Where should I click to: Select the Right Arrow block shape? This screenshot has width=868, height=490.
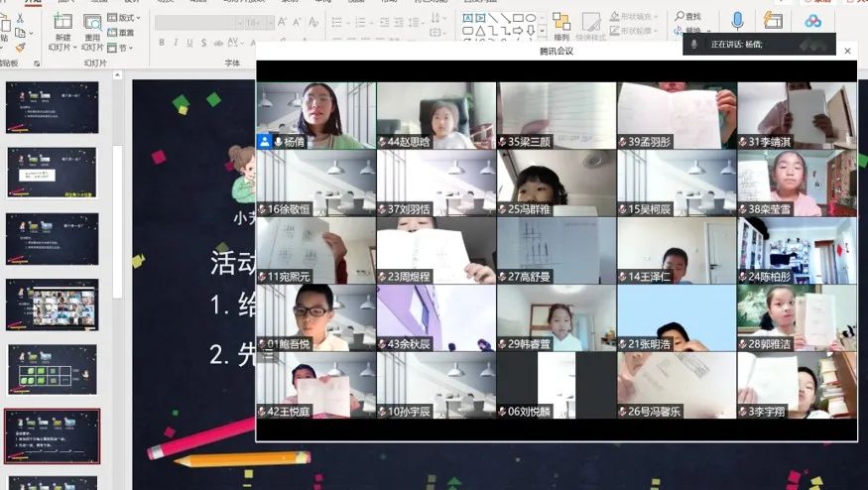coord(518,31)
